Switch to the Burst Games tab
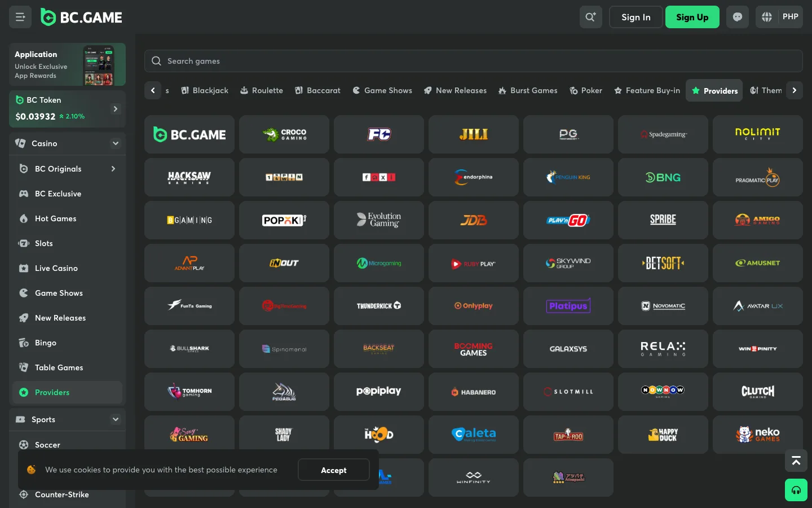Image resolution: width=812 pixels, height=508 pixels. point(528,90)
